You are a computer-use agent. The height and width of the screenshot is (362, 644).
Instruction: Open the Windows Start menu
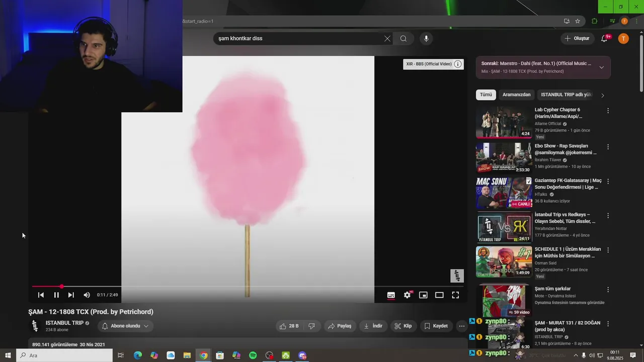coord(8,355)
